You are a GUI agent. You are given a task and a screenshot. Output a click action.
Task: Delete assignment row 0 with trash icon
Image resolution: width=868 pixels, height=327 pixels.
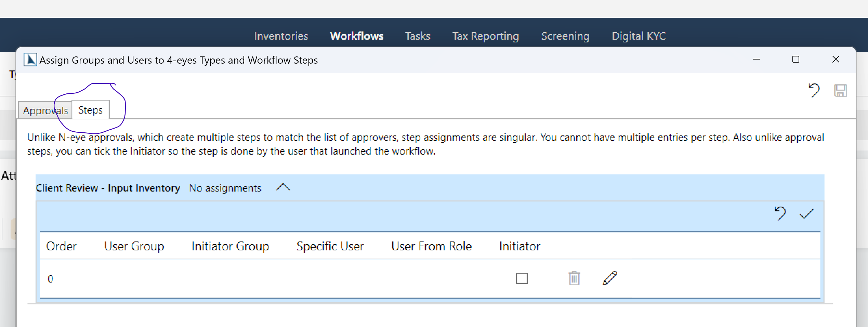574,278
